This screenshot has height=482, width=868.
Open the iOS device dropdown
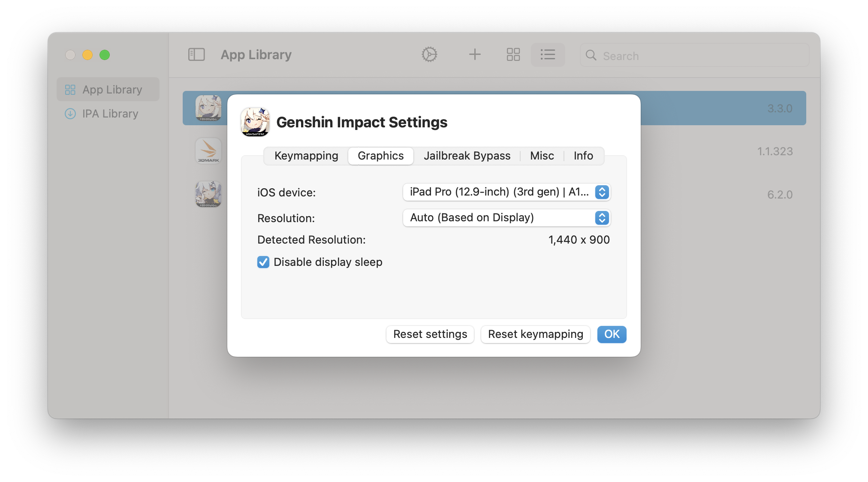click(506, 192)
